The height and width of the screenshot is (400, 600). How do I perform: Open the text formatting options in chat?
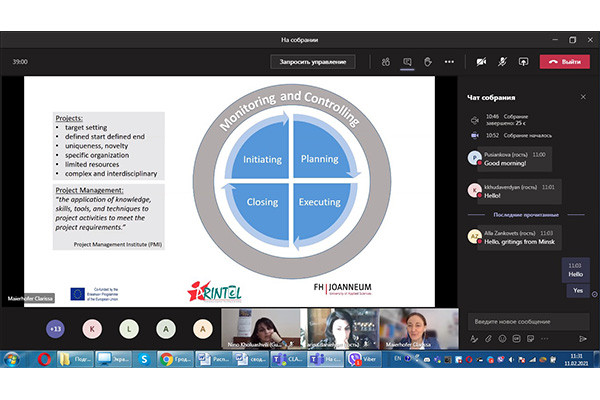point(476,339)
